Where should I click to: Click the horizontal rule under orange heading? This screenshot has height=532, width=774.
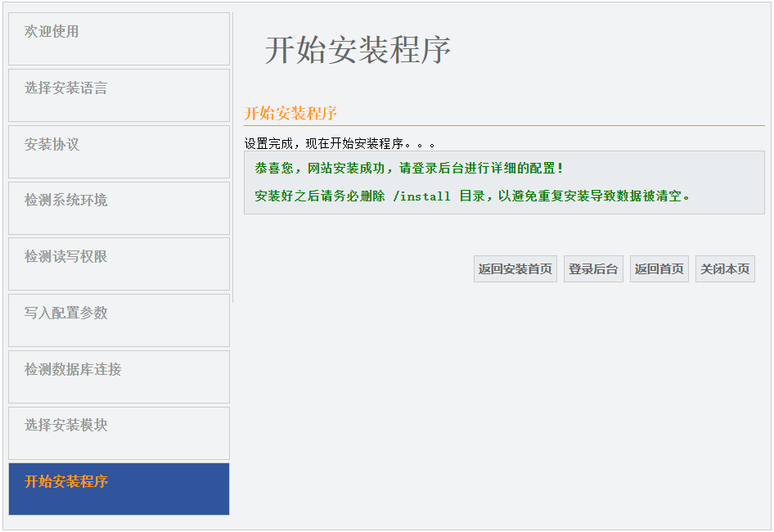coord(504,126)
